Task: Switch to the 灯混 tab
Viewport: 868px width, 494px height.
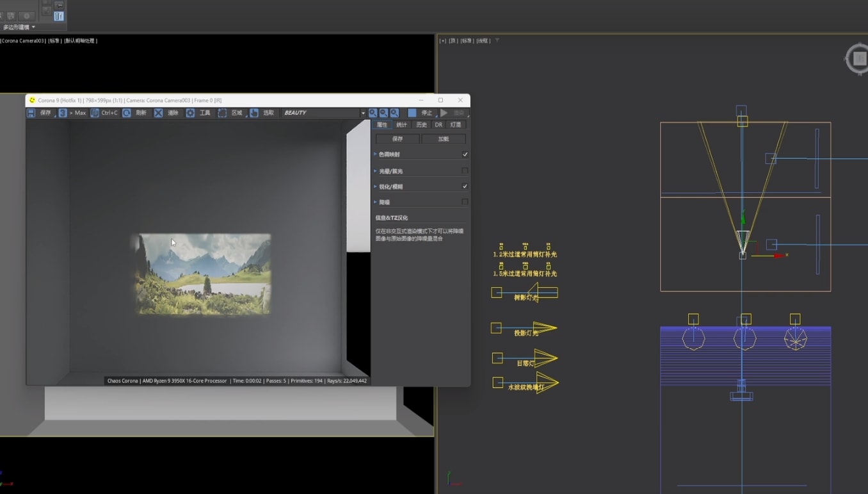Action: click(456, 125)
